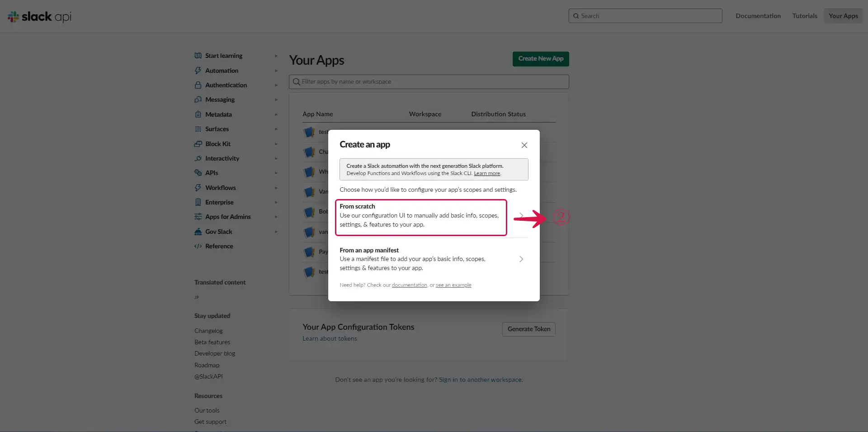Click the Workflows lightning icon
Screen dimensions: 868x432
(x=198, y=188)
